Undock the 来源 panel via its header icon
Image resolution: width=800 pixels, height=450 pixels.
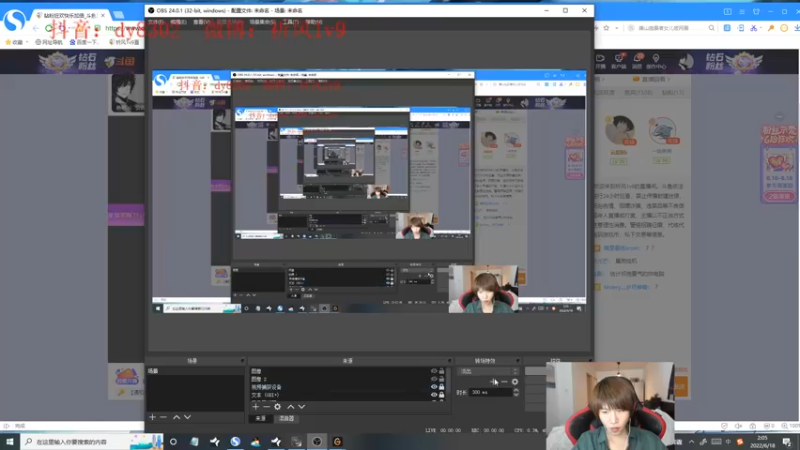[x=449, y=361]
